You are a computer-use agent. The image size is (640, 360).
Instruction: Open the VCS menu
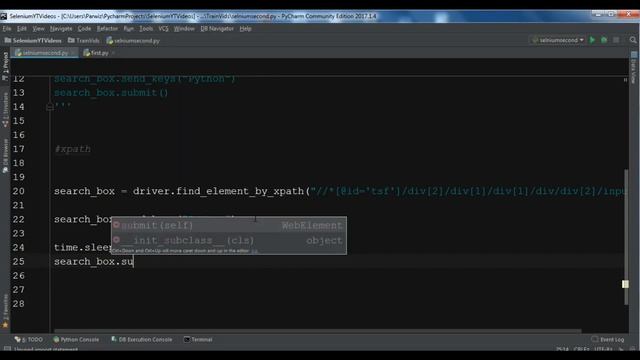[x=163, y=29]
